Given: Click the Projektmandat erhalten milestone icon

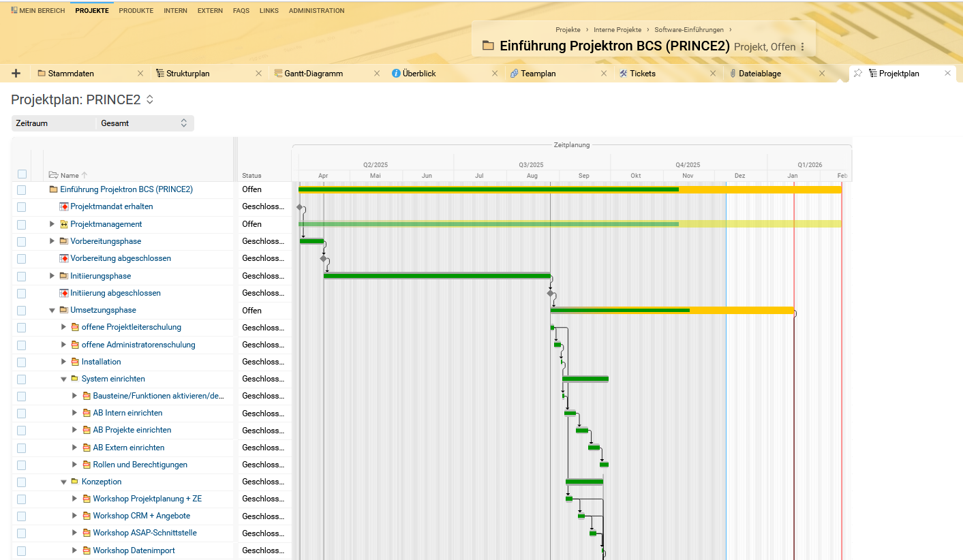Looking at the screenshot, I should [64, 206].
